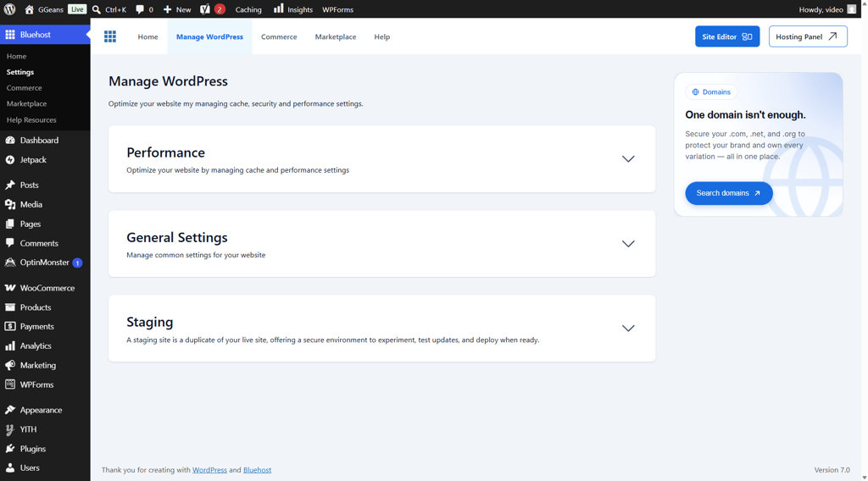Screen dimensions: 868x481
Task: Click the Caching admin bar item
Action: pos(248,9)
